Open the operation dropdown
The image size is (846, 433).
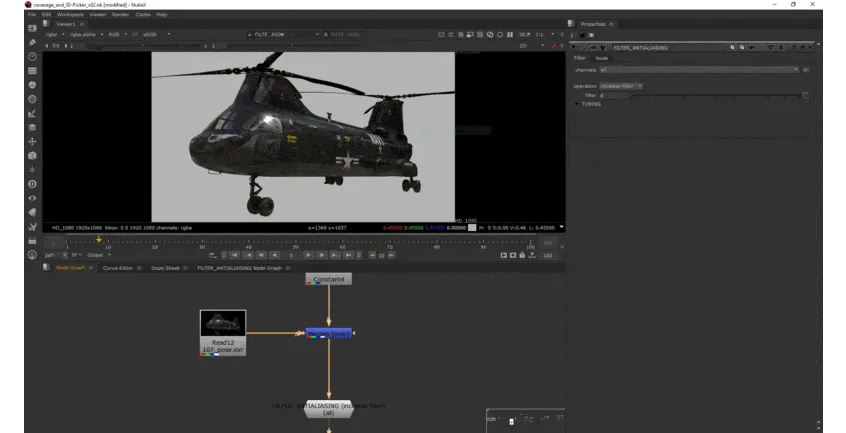pos(621,86)
